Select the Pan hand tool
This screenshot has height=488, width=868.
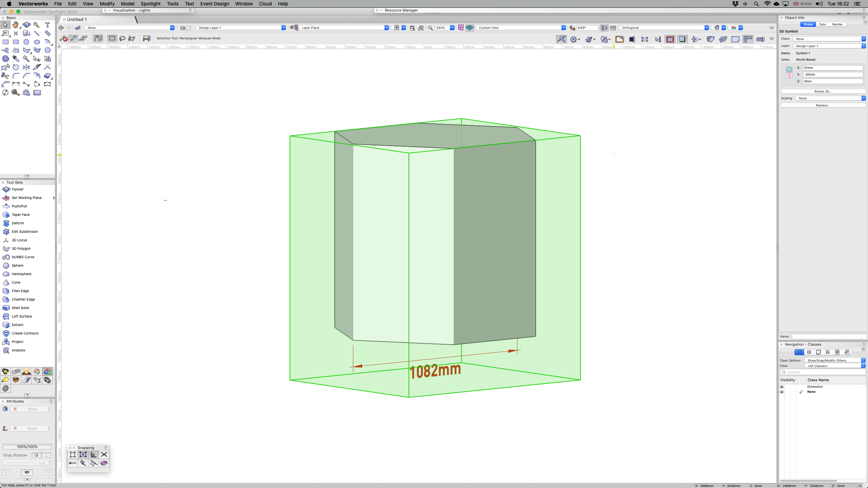click(16, 25)
